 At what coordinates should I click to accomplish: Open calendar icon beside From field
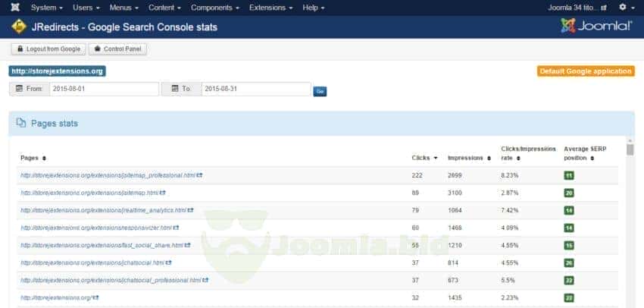[x=19, y=89]
